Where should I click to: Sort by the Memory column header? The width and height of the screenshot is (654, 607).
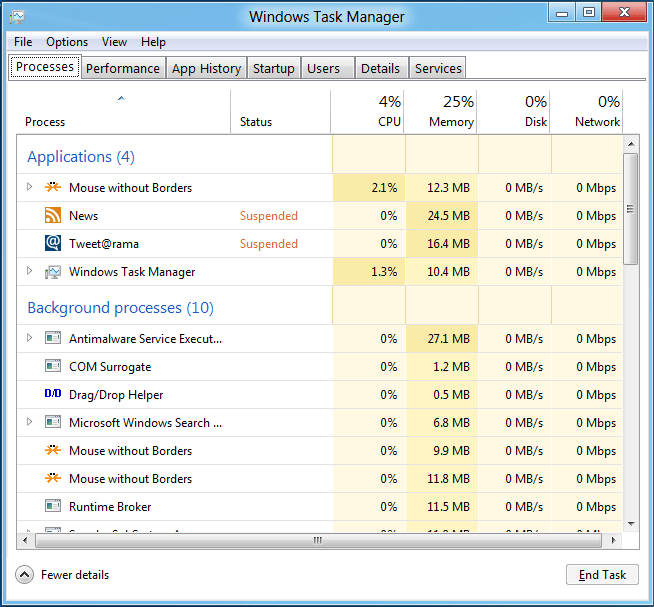point(440,111)
